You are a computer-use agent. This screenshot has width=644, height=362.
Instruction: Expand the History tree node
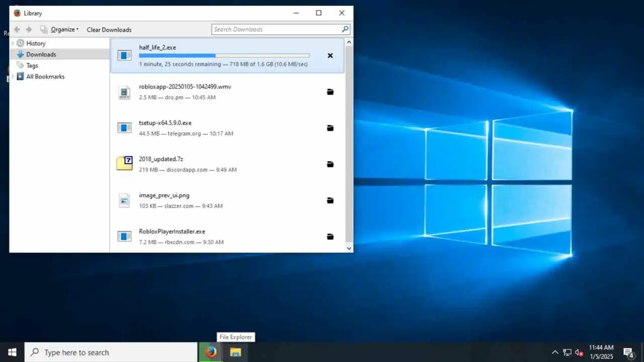[13, 43]
